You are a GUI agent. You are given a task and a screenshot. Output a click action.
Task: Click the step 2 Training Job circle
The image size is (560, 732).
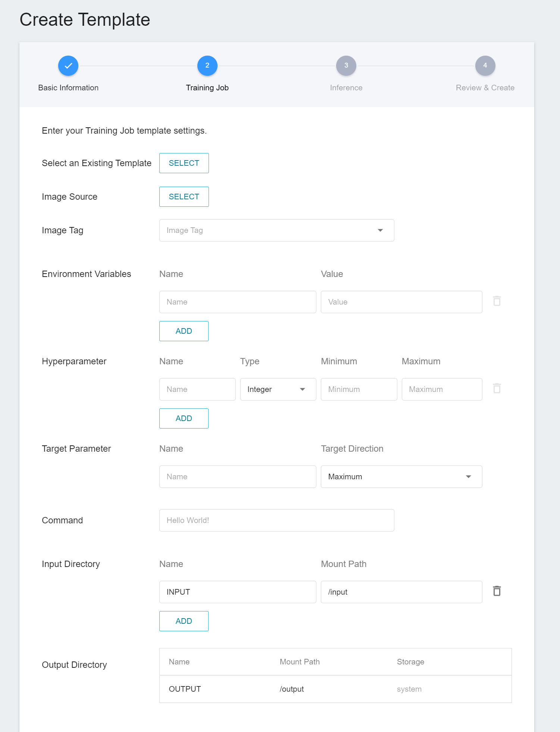pyautogui.click(x=207, y=66)
